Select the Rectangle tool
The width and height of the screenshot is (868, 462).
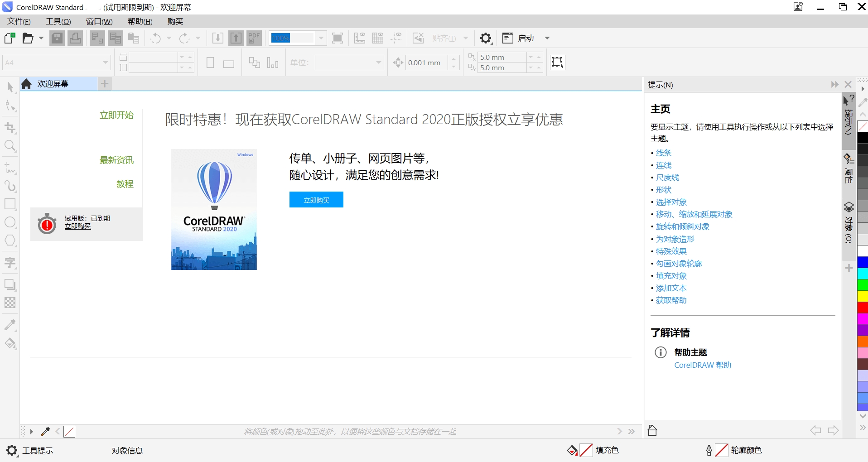[10, 204]
